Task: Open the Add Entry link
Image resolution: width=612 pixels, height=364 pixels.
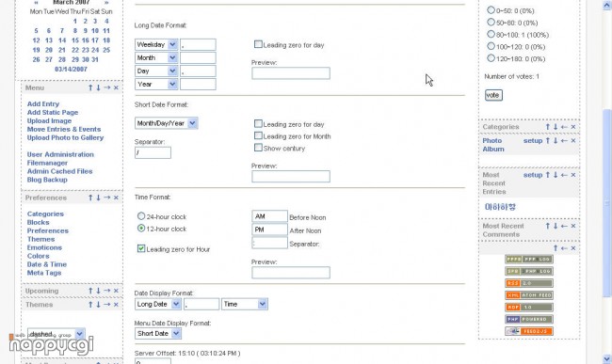Action: [x=43, y=104]
